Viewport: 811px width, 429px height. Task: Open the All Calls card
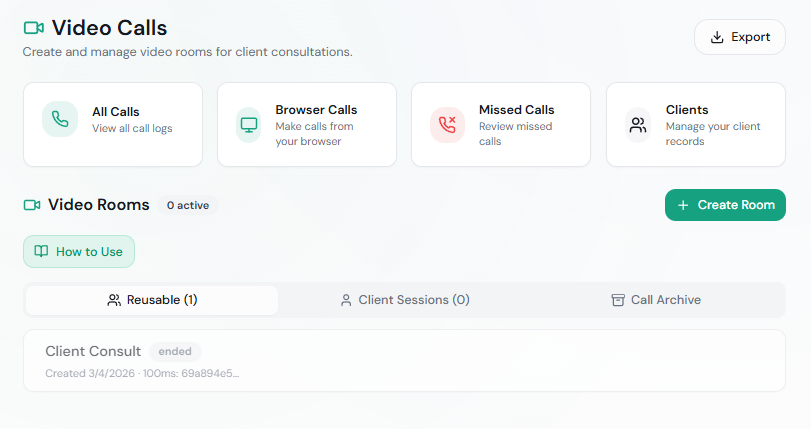(x=113, y=124)
